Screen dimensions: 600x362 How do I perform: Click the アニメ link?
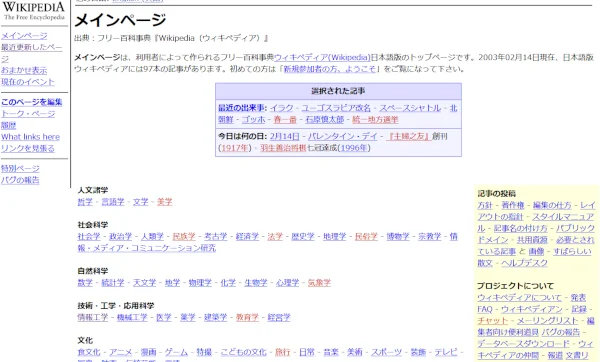(121, 352)
